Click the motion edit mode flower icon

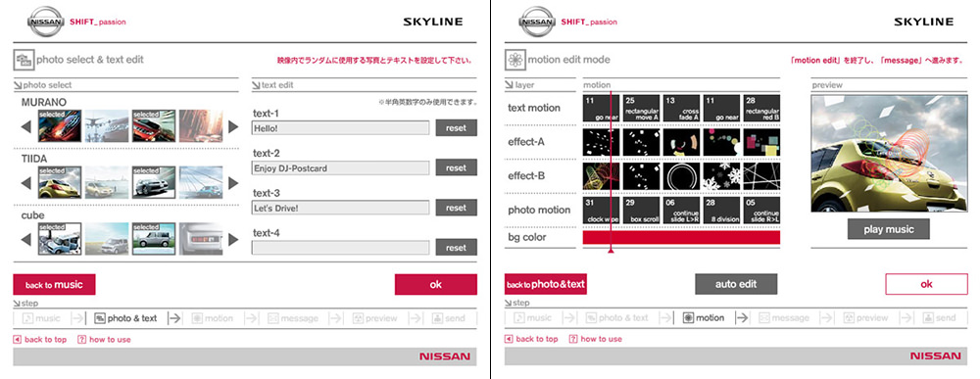515,60
